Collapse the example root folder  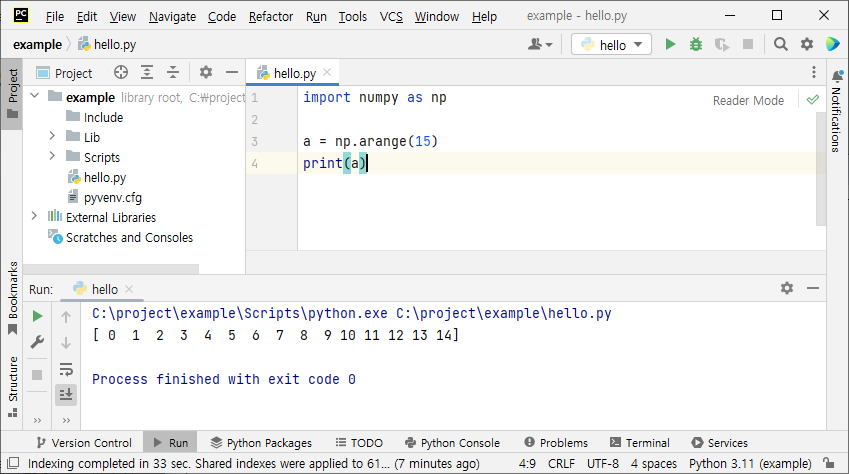tap(35, 96)
